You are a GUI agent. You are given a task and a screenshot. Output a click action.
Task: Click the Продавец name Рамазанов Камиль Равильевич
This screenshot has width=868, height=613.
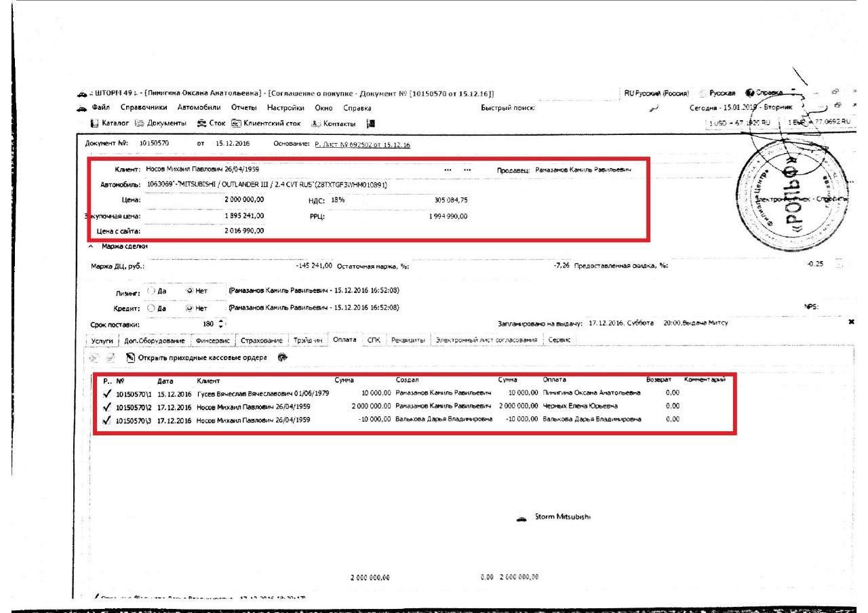coord(582,169)
